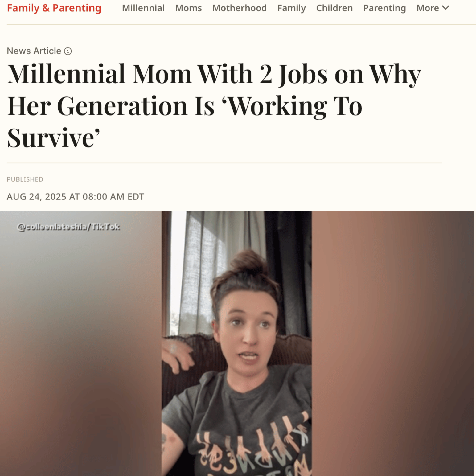Viewport: 476px width, 476px height.
Task: Click the PUBLISHED label text
Action: point(25,179)
